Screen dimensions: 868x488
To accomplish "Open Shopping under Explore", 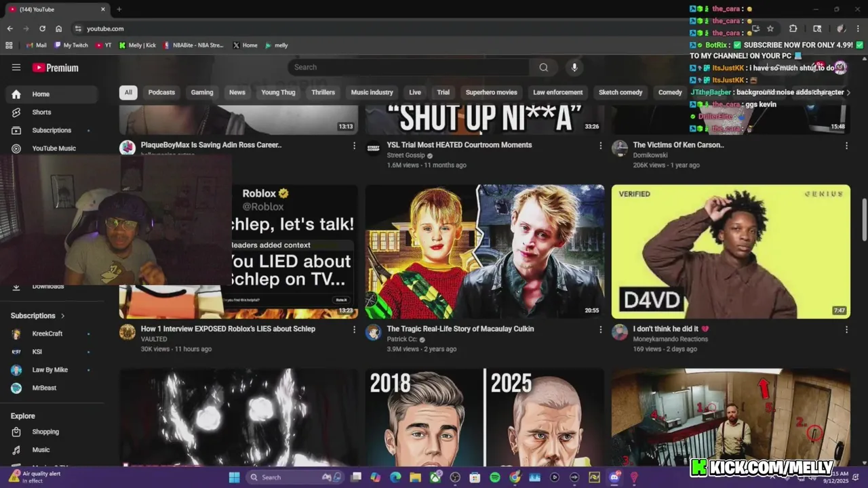I will 53,432.
